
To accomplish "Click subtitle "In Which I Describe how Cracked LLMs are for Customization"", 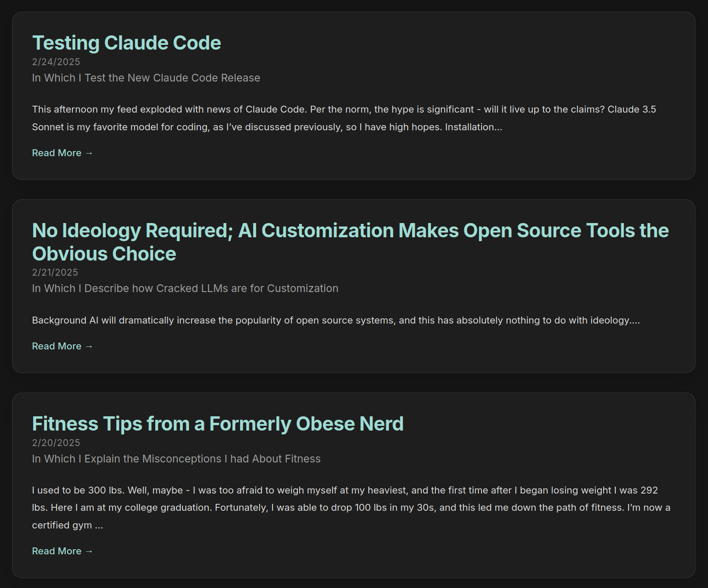I will coord(185,289).
